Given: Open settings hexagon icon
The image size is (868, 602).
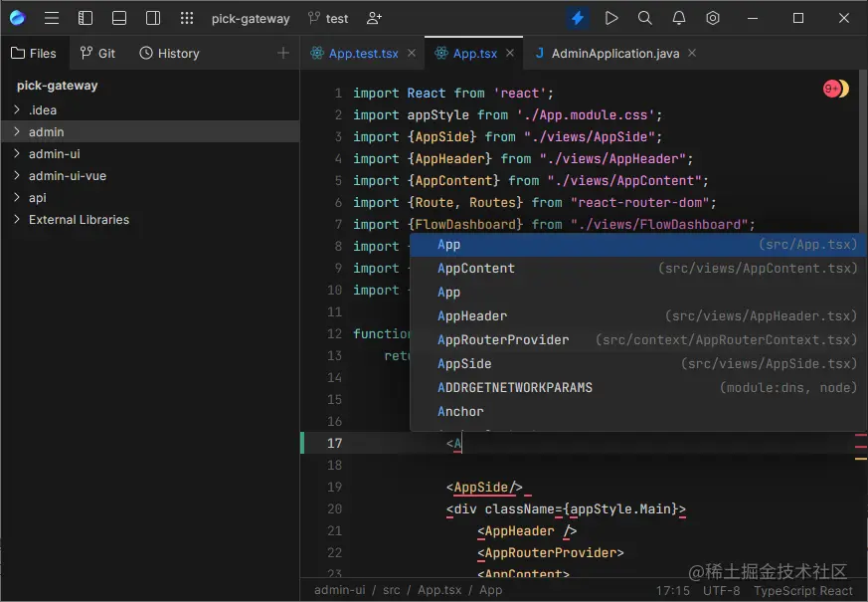Looking at the screenshot, I should click(x=713, y=18).
